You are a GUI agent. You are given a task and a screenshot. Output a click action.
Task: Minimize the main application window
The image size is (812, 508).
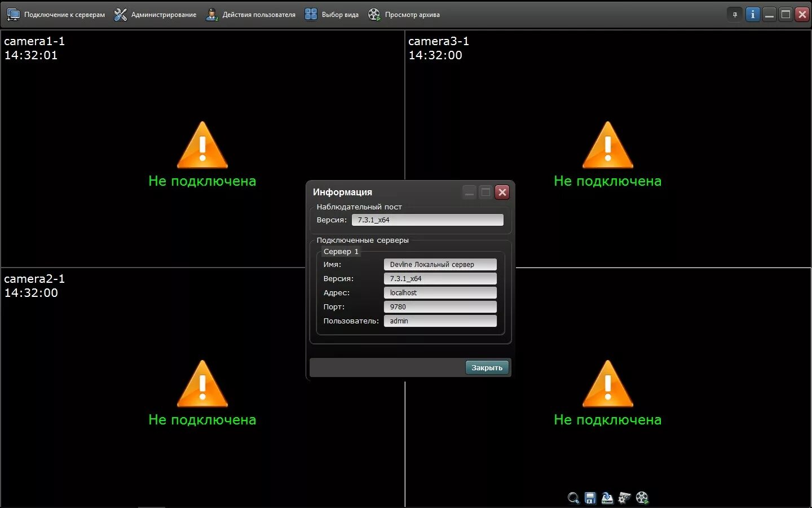(x=769, y=15)
